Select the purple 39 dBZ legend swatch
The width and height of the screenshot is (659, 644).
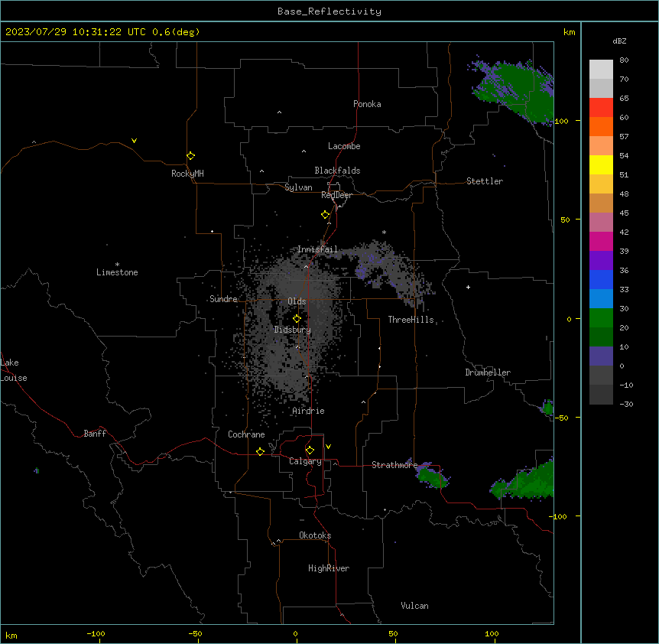point(601,260)
